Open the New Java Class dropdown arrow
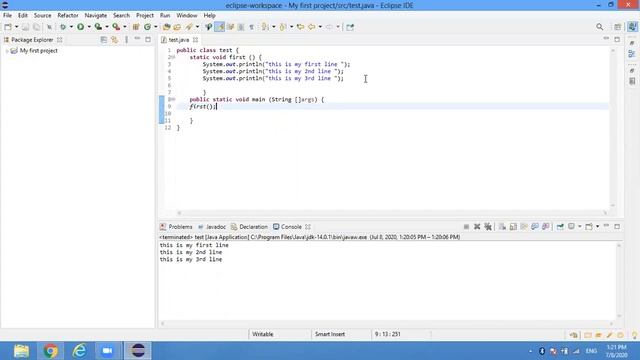This screenshot has height=360, width=640. [156, 27]
